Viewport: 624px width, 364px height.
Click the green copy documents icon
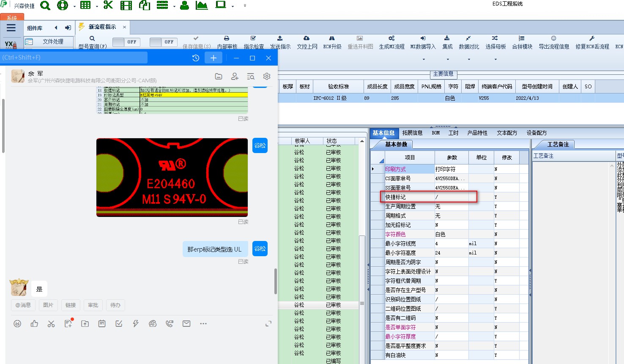[145, 5]
